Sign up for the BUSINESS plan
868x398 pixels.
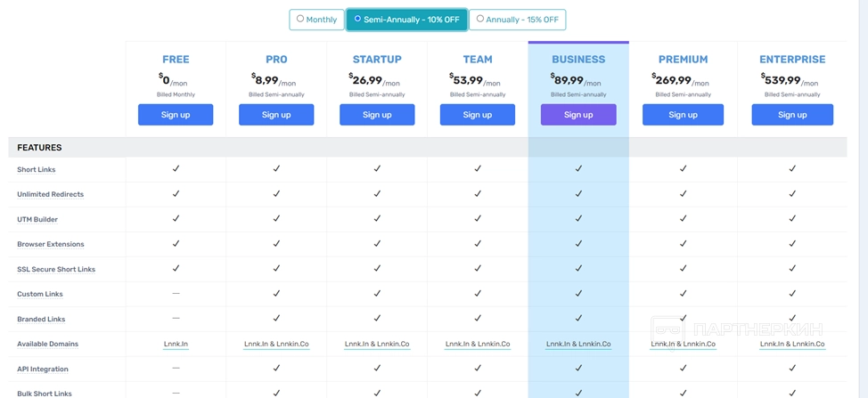click(x=578, y=115)
